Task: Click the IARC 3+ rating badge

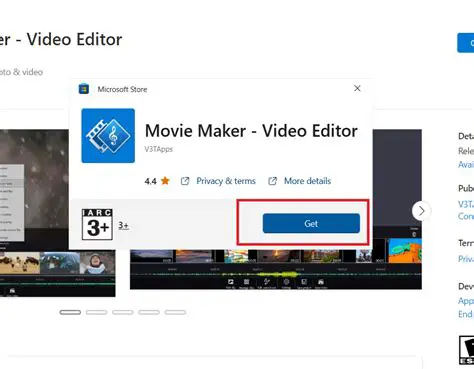Action: click(97, 224)
